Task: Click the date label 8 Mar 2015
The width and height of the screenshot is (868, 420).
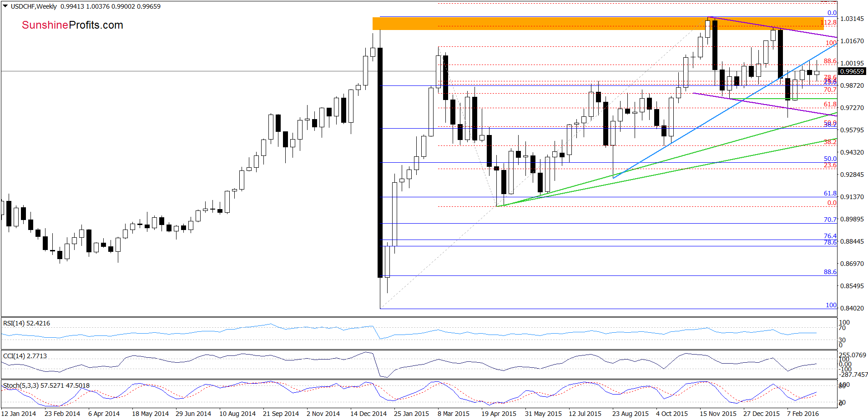Action: click(454, 414)
